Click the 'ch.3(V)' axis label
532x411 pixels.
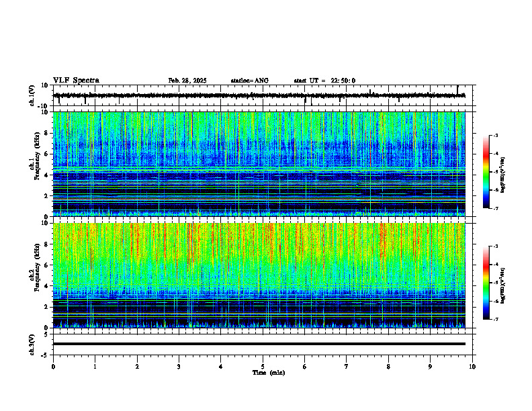tap(32, 345)
